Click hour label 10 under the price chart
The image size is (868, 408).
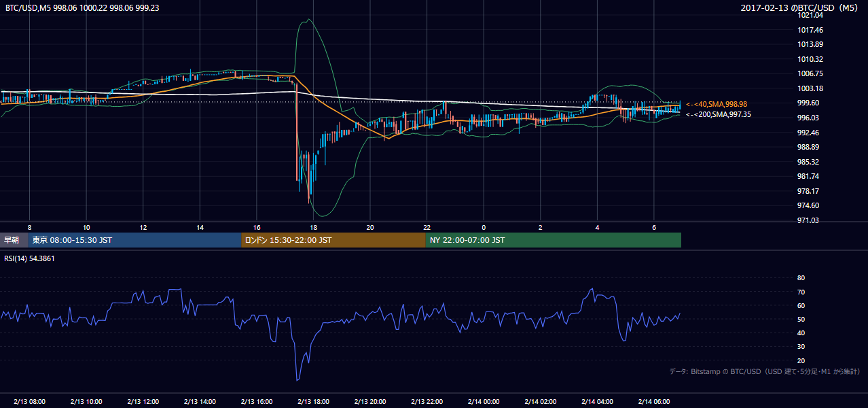86,227
